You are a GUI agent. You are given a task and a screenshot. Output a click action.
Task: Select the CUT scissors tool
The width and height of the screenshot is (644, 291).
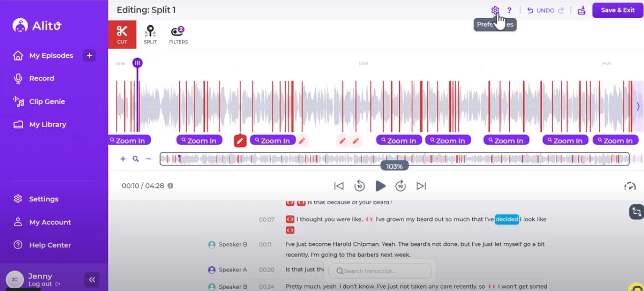tap(122, 34)
